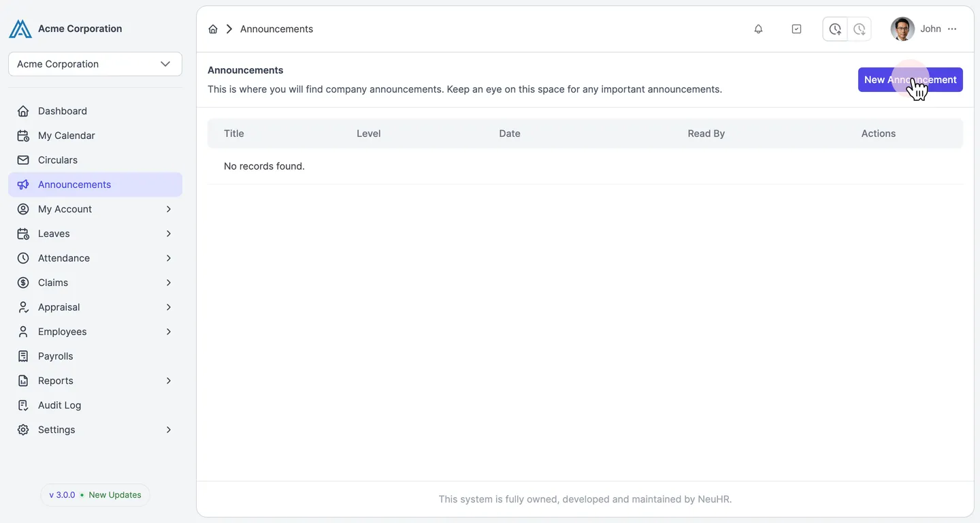The image size is (980, 523).
Task: Click the My Calendar icon in sidebar
Action: (x=23, y=136)
